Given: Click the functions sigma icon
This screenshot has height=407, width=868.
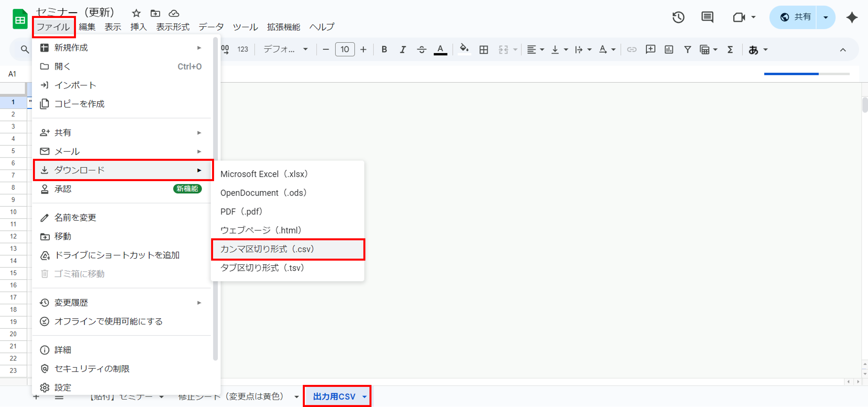Looking at the screenshot, I should 730,50.
